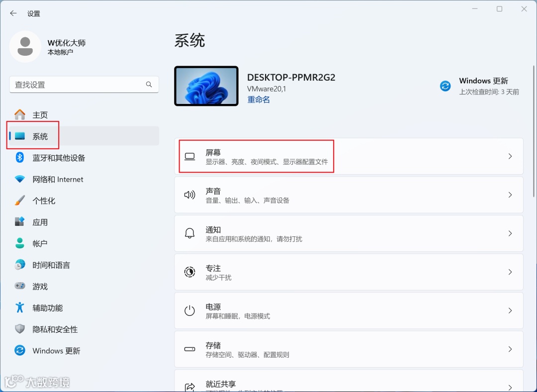Click the search magnifier icon

click(149, 84)
